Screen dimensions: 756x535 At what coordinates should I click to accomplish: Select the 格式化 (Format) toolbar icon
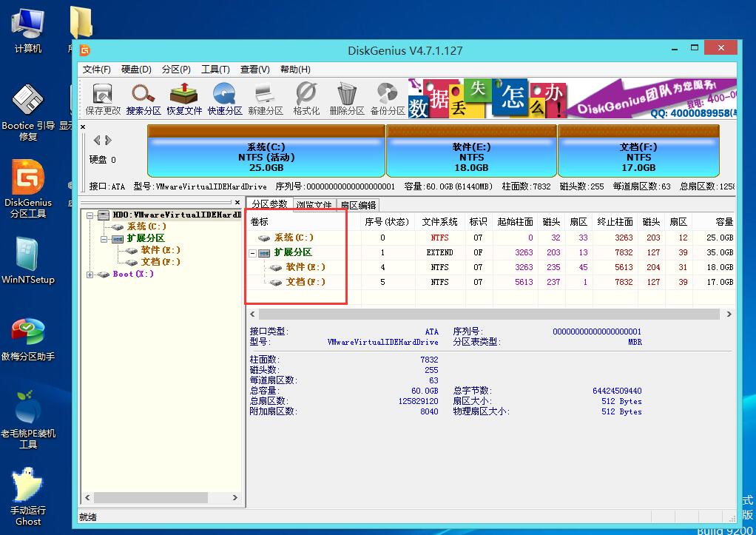pos(305,98)
